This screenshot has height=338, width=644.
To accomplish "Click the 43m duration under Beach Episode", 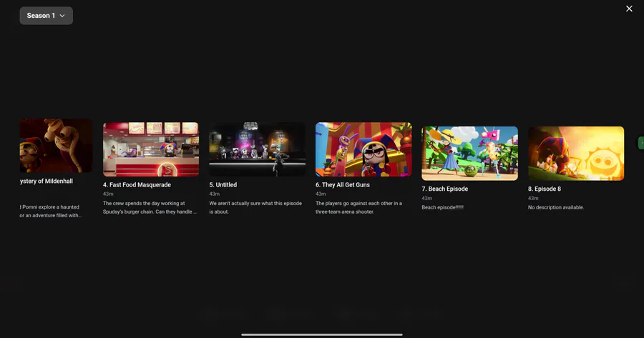I will pyautogui.click(x=426, y=198).
